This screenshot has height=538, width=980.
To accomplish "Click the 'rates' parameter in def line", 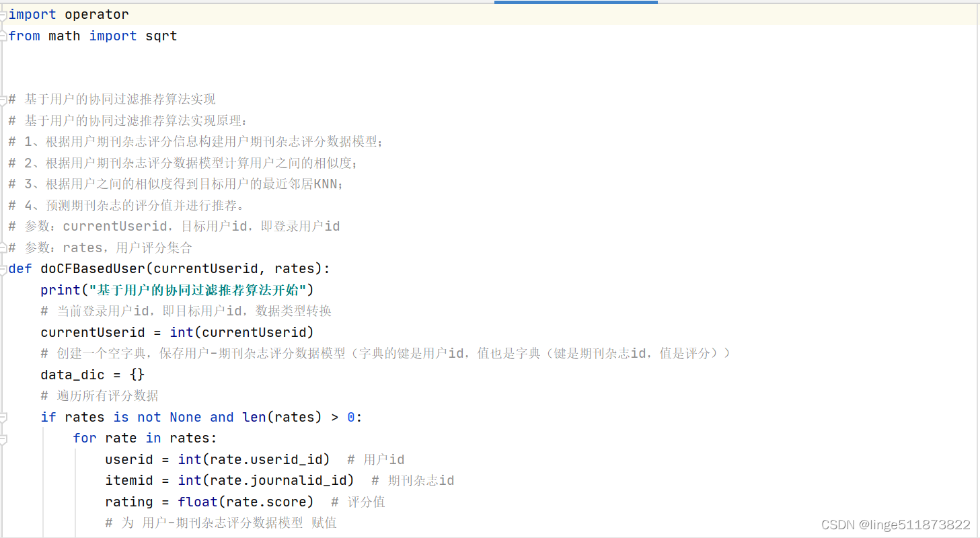I will (x=295, y=269).
